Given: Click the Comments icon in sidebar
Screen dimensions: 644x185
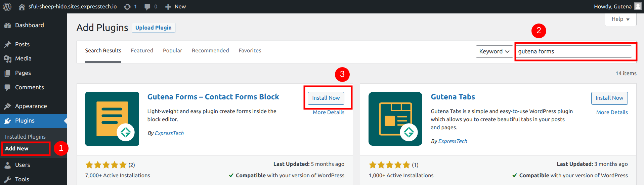Looking at the screenshot, I should 7,88.
